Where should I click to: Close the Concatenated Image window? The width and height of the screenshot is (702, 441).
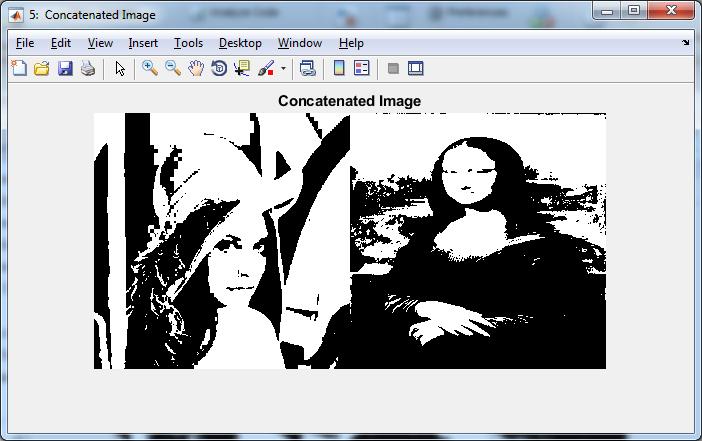click(x=671, y=11)
